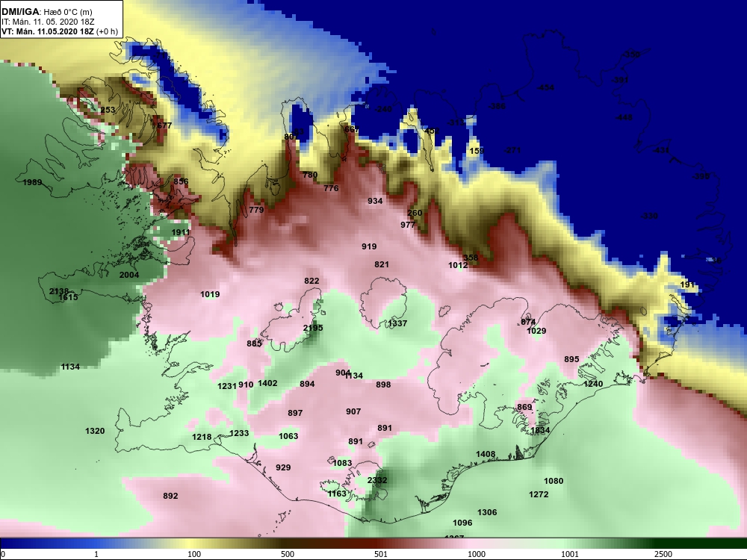Image resolution: width=747 pixels, height=560 pixels.
Task: Click the map value 2332
Action: coord(377,480)
